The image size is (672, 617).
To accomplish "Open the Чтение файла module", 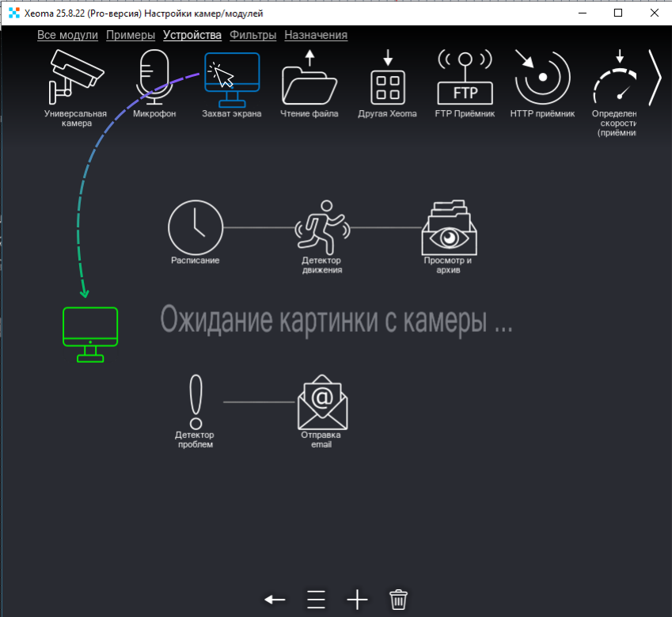I will [309, 75].
